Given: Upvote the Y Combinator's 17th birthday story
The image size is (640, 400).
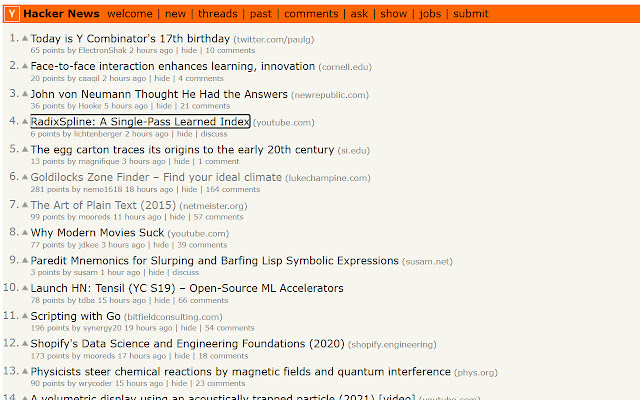Looking at the screenshot, I should [x=25, y=38].
